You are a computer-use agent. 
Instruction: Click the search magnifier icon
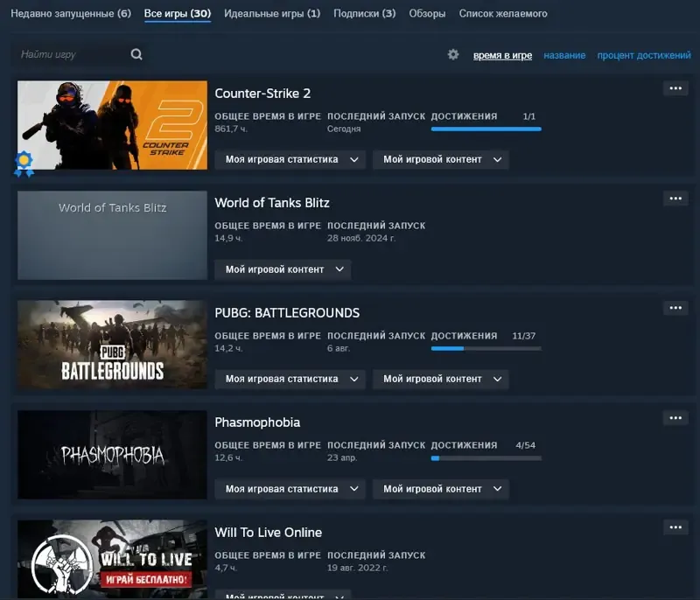tap(136, 54)
